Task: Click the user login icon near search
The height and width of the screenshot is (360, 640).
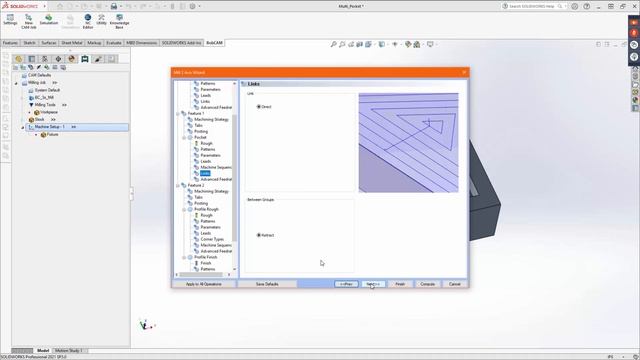Action: coord(574,6)
